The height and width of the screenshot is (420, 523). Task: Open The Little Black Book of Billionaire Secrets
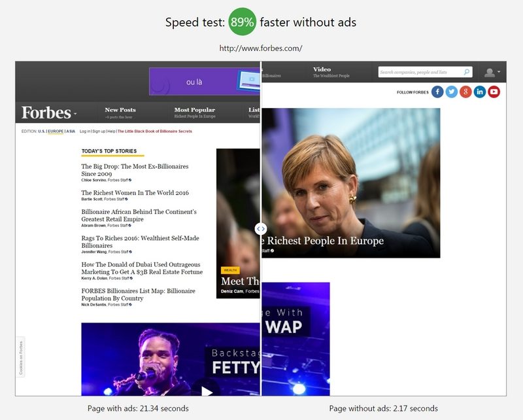(x=155, y=131)
